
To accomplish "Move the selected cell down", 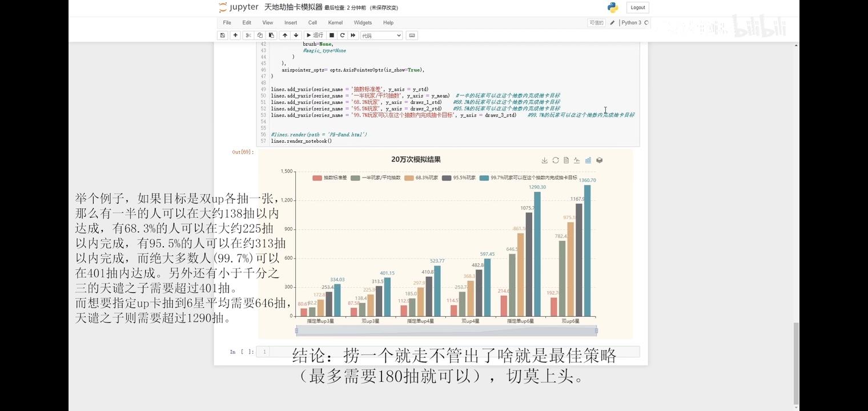I will [x=296, y=35].
